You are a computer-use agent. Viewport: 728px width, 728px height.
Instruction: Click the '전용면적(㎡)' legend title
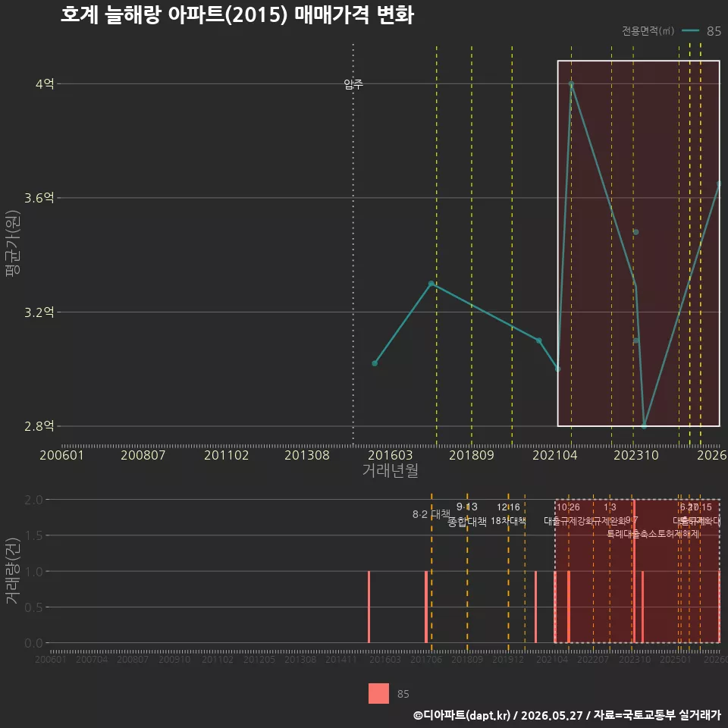(x=648, y=30)
